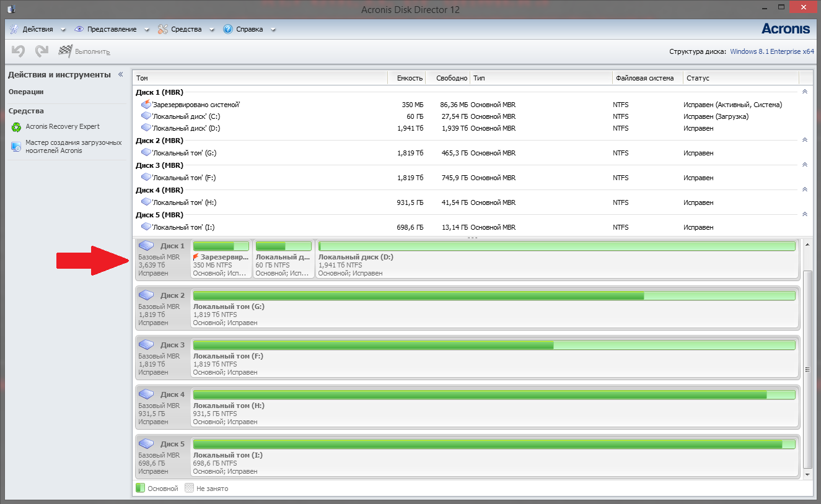The image size is (821, 504).
Task: Select the 60 ГБ NTFS partition block on Диск 1
Action: point(284,259)
